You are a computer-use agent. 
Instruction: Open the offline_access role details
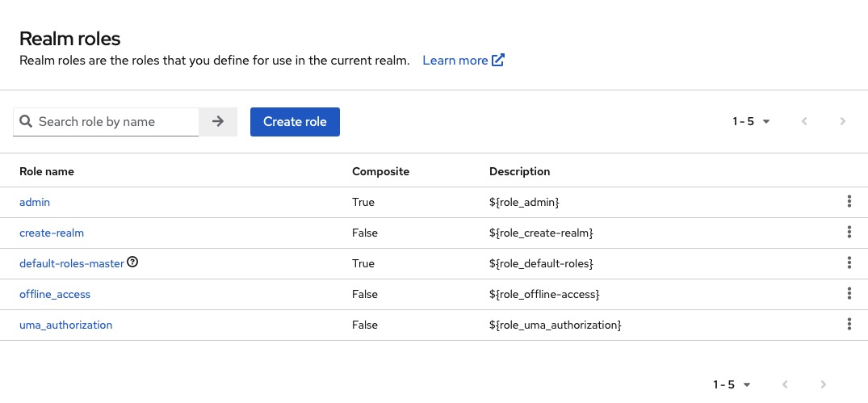click(x=55, y=294)
